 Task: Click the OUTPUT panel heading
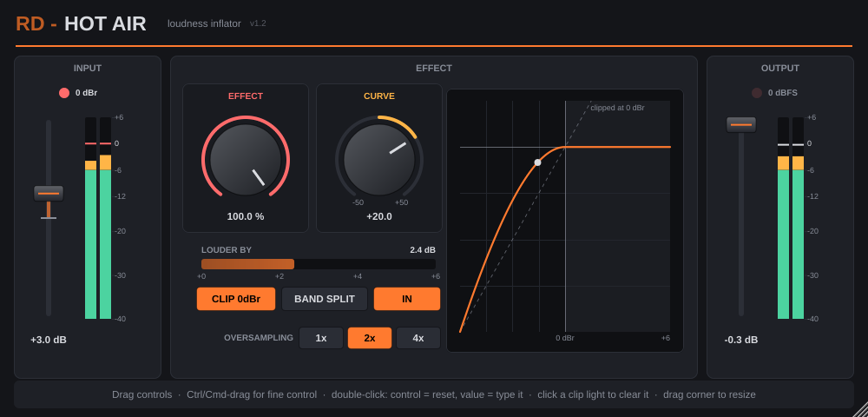pos(780,68)
